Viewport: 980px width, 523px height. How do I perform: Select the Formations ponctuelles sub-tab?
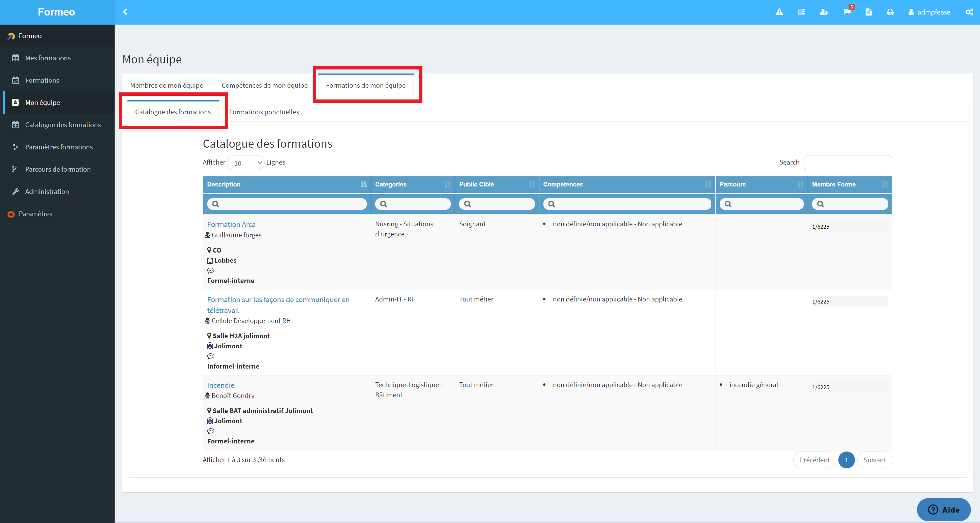(x=264, y=112)
